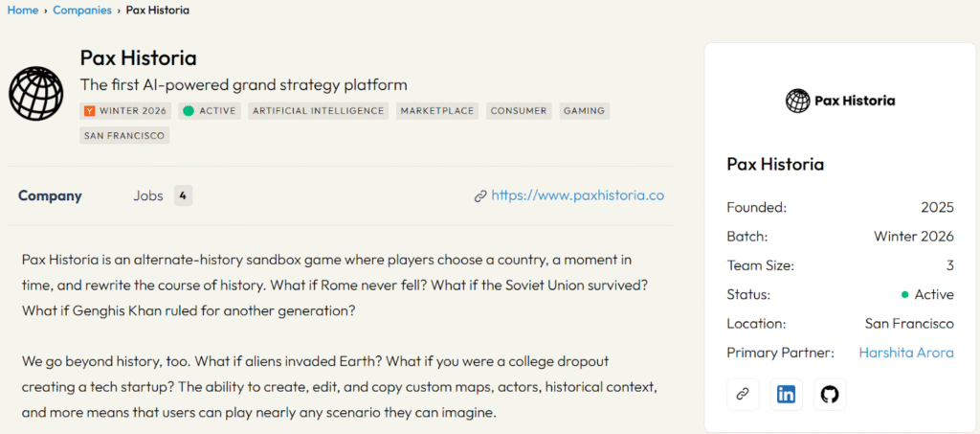Click the green Active status tag
Viewport: 980px width, 434px height.
pyautogui.click(x=210, y=111)
